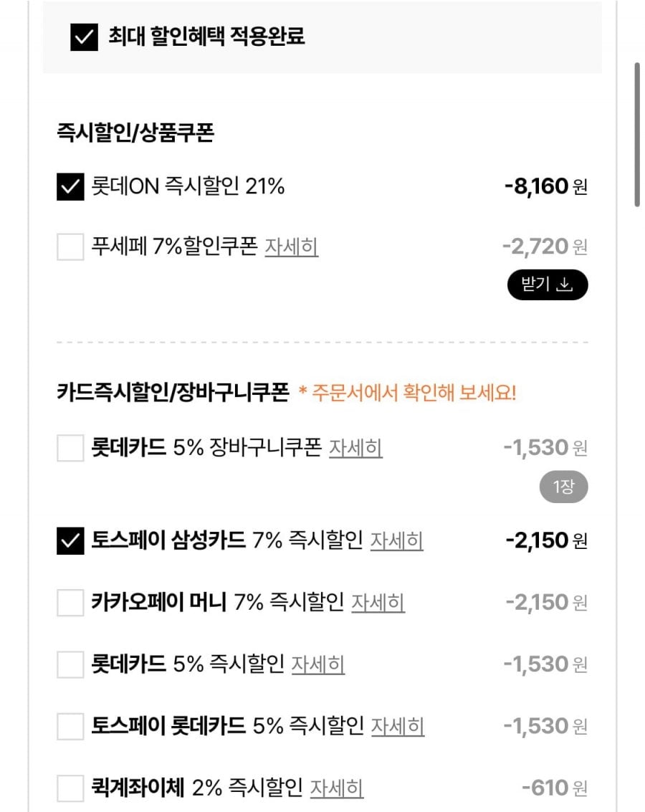Image resolution: width=645 pixels, height=812 pixels.
Task: Check the 퀵계좌이체 2% 즉시할인 checkbox
Action: (x=70, y=788)
